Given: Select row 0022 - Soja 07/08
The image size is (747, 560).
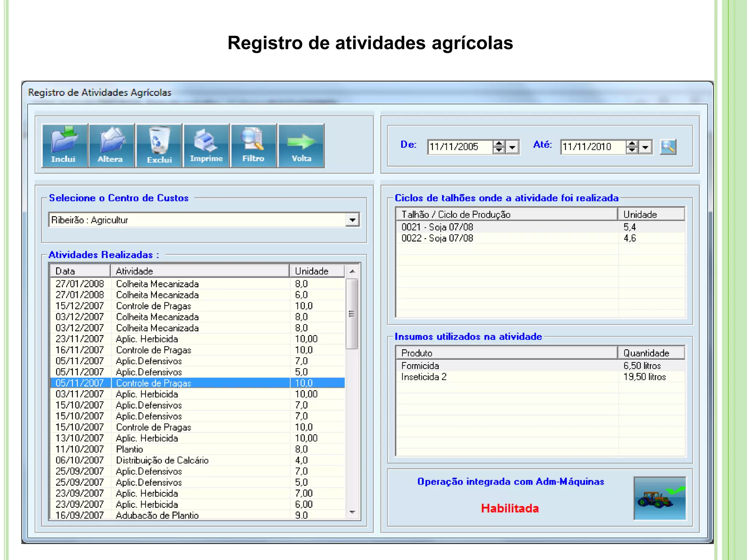Looking at the screenshot, I should point(541,238).
